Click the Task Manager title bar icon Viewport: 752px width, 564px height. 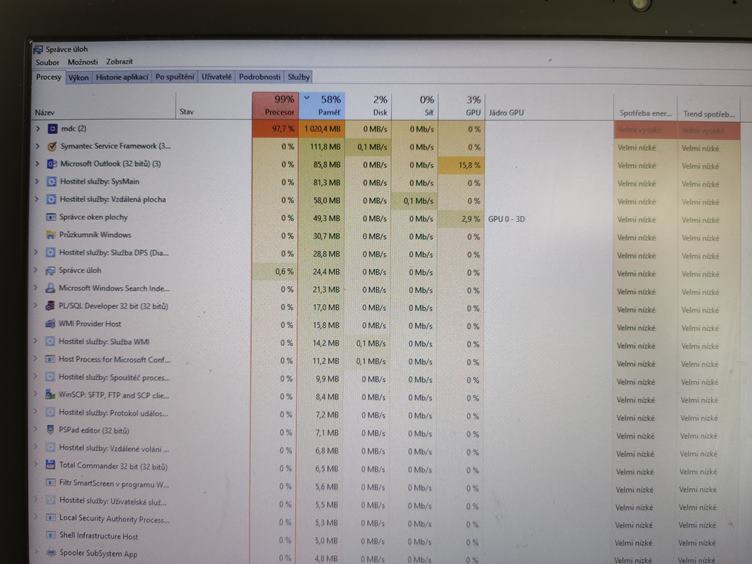click(38, 49)
